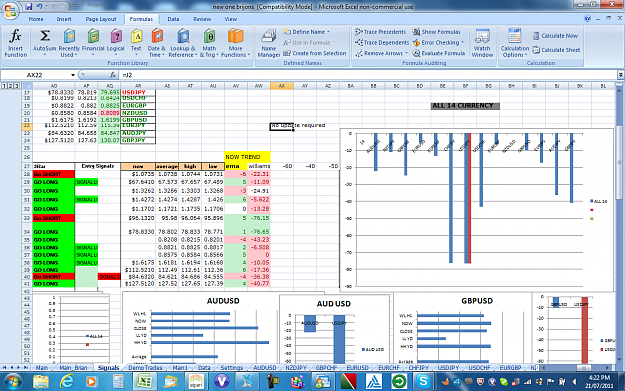This screenshot has height=391, width=625.
Task: Open Skype from the taskbar
Action: (423, 382)
